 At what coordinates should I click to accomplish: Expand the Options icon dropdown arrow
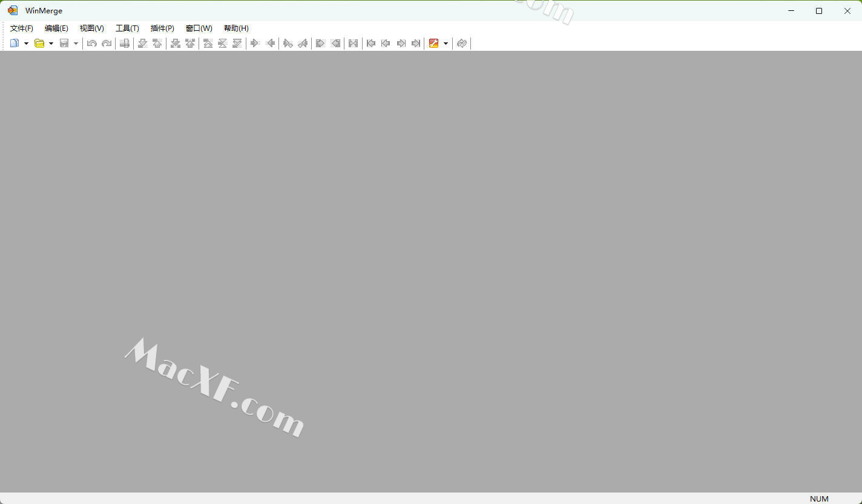click(446, 44)
